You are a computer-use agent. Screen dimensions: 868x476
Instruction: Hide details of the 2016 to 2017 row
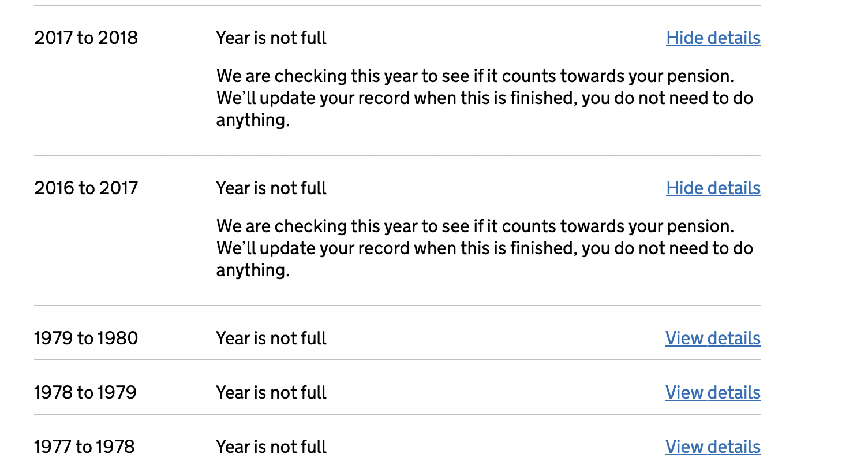point(713,188)
